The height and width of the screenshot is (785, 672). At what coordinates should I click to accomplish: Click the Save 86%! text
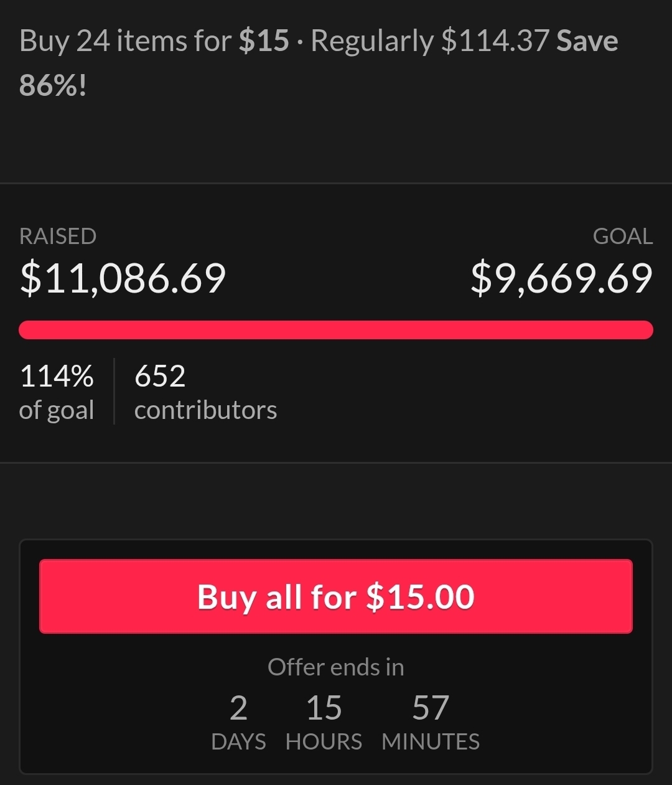pos(53,84)
